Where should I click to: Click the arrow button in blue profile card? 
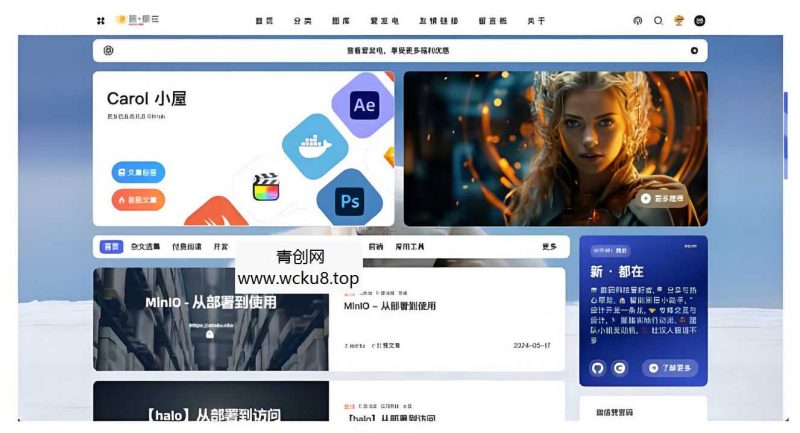pyautogui.click(x=670, y=368)
